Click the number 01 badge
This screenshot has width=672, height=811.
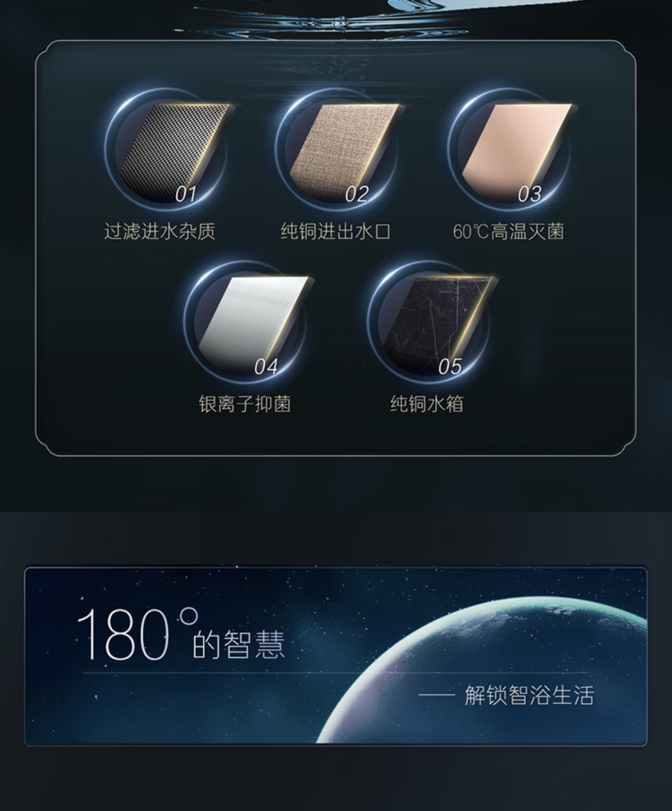pyautogui.click(x=186, y=194)
